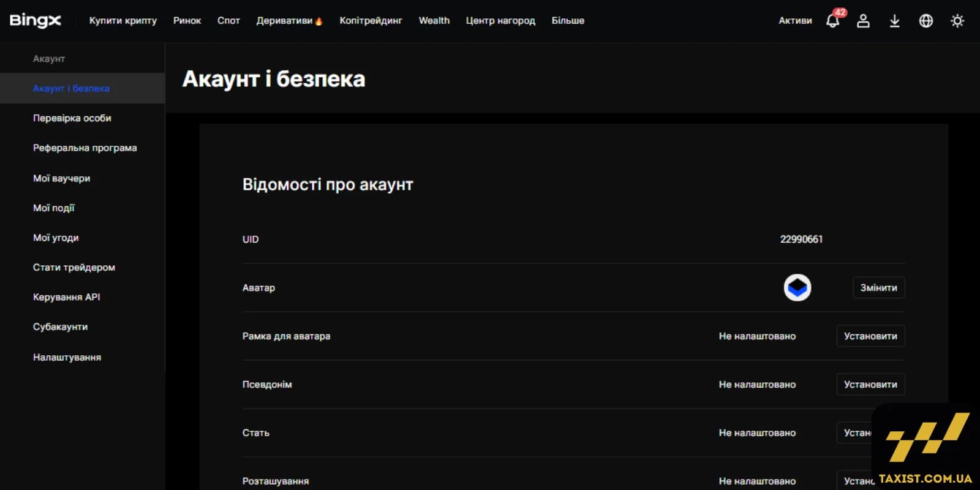Click the fire icon next to Деривативи

point(318,21)
